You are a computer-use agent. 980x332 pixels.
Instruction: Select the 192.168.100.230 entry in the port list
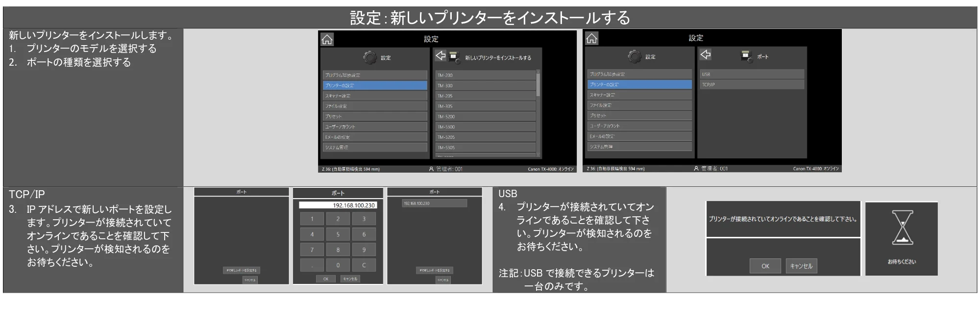click(434, 203)
